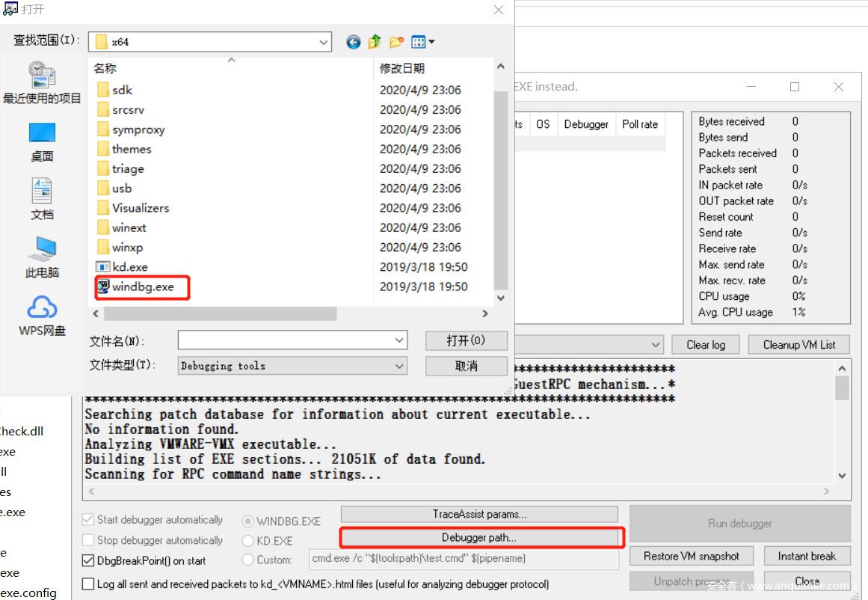Click Restore VM snapshot button

pos(692,556)
